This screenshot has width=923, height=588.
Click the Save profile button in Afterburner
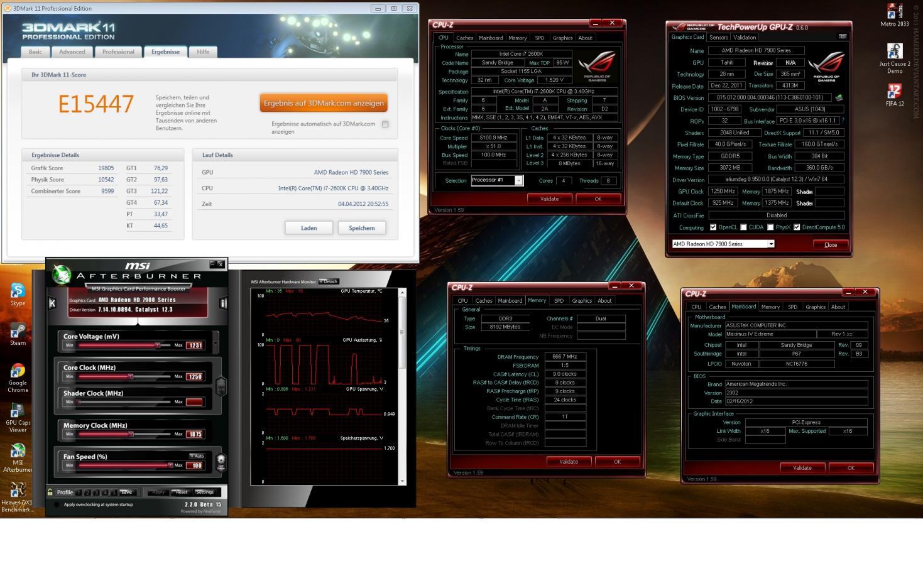[127, 492]
